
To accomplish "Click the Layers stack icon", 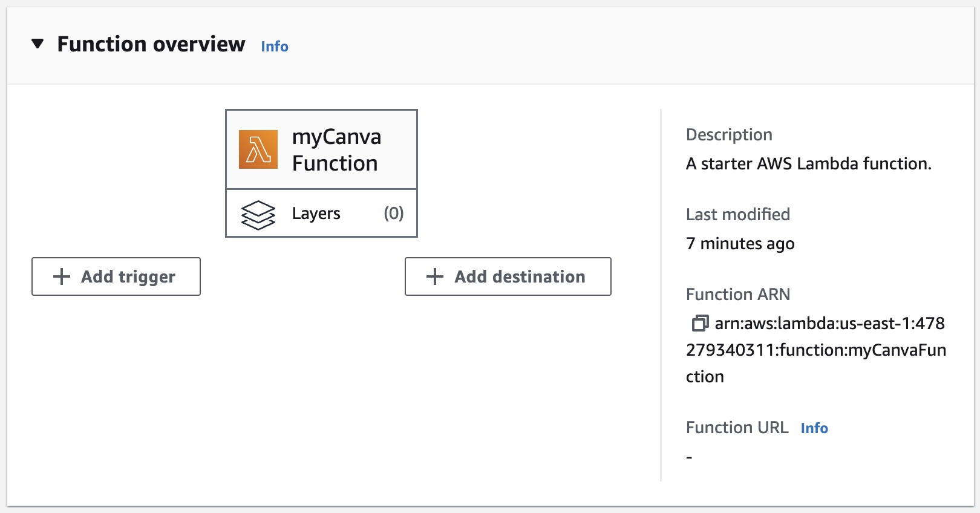I will (x=258, y=215).
